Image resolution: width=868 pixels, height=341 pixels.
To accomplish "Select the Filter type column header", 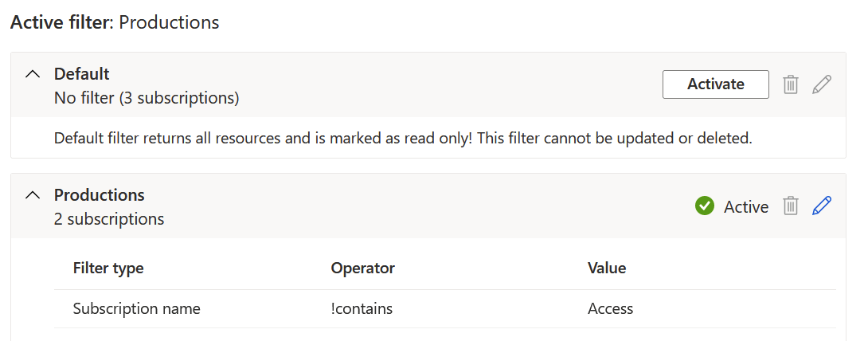I will point(108,268).
